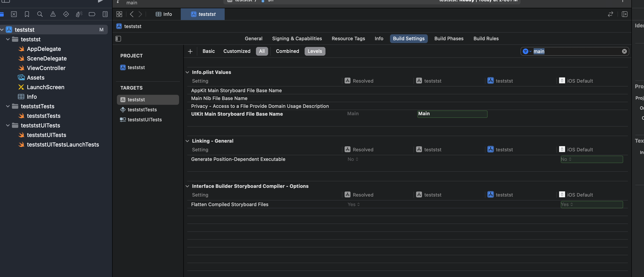Open the Resource Tags tab
This screenshot has height=277, width=644.
coord(348,38)
